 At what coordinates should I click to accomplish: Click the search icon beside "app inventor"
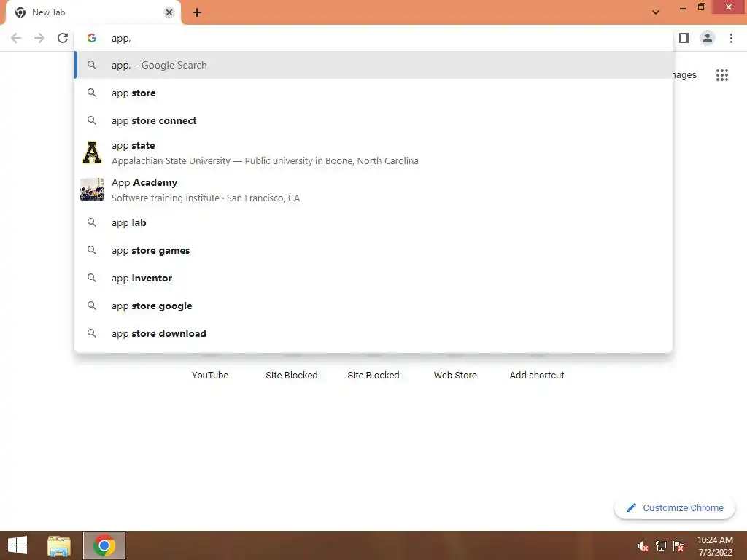92,278
